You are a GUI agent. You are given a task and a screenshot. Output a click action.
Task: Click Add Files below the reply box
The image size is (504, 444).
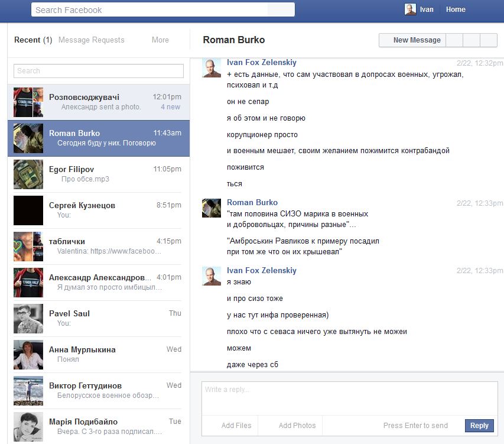tap(236, 426)
